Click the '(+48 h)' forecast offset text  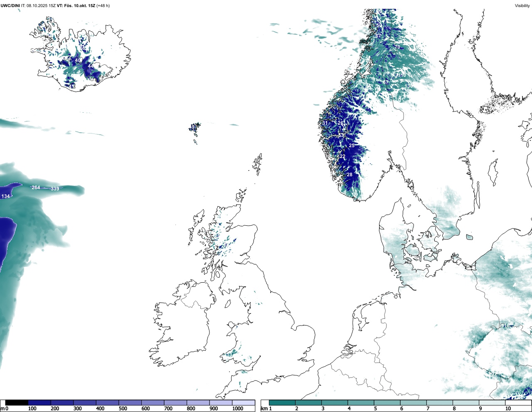coord(103,5)
